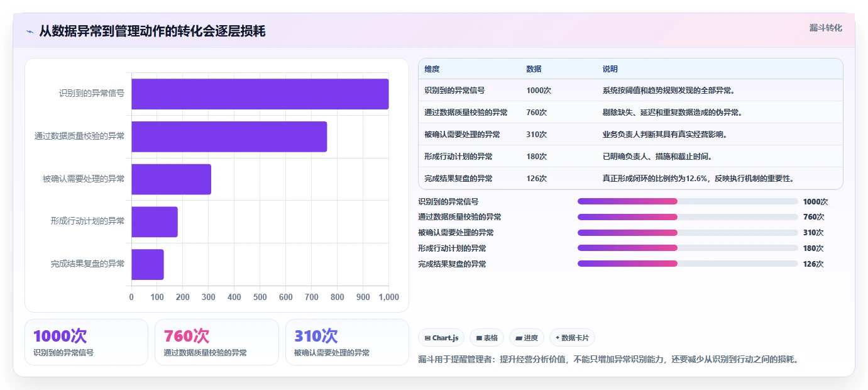Click the 1000次 progress bar
868x390 pixels.
click(x=688, y=201)
